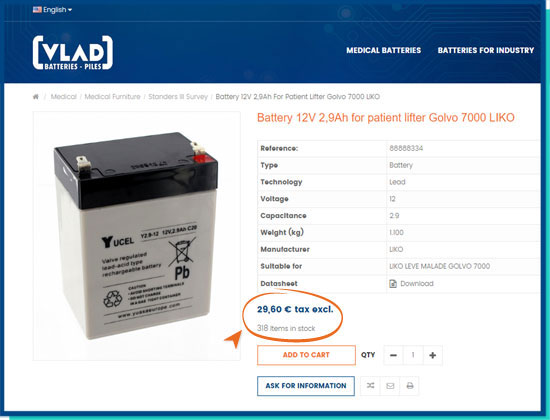The width and height of the screenshot is (550, 420).
Task: Open the English language dropdown
Action: pos(52,10)
